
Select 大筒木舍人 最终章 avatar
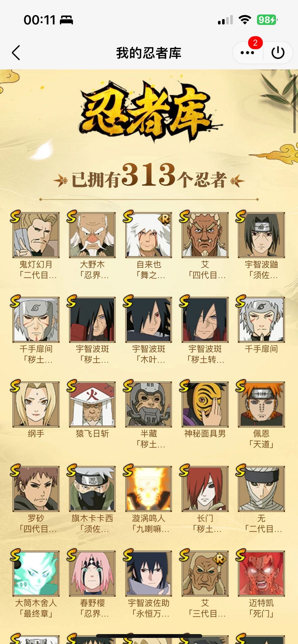(36, 573)
